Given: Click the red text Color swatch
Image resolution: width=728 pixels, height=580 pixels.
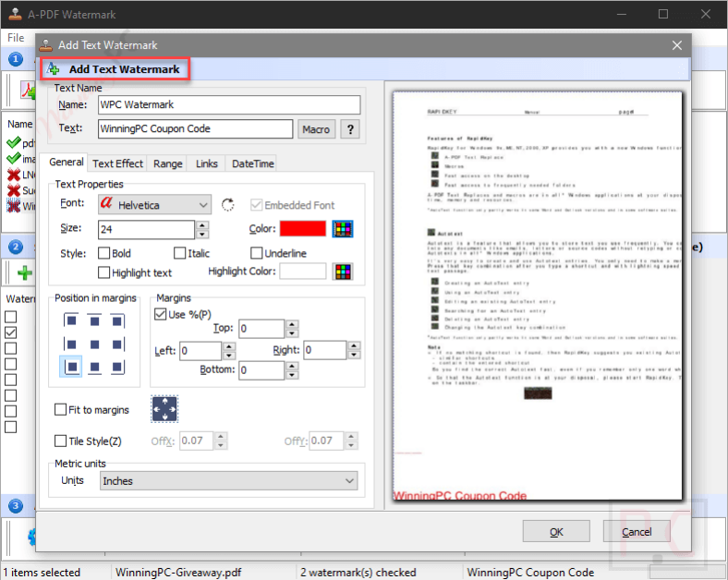Looking at the screenshot, I should [303, 229].
